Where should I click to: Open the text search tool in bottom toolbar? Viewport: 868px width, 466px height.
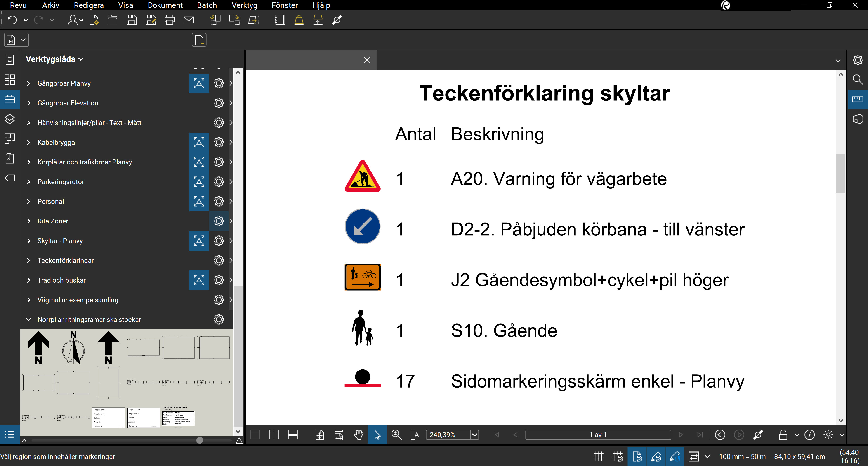tap(415, 435)
